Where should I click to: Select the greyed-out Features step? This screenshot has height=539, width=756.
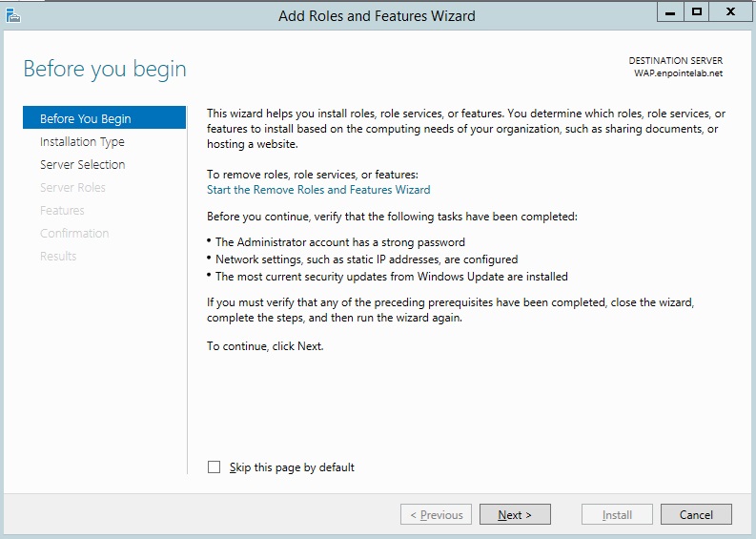pos(62,211)
